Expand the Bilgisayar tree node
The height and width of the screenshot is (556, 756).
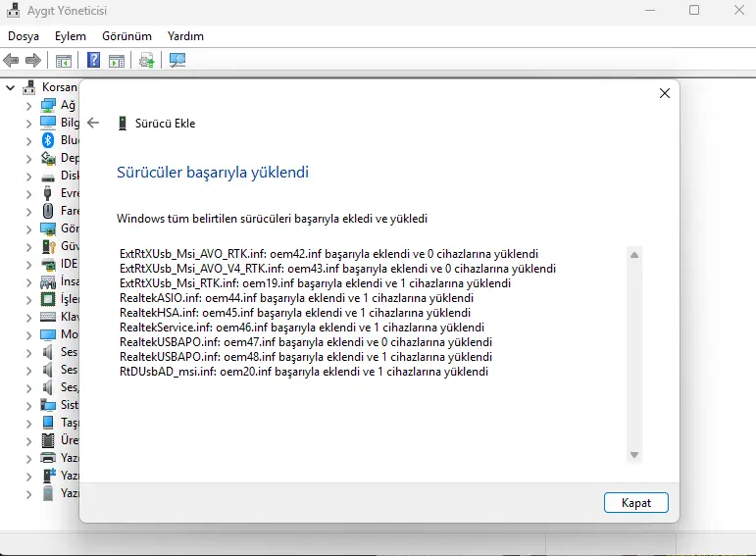pyautogui.click(x=29, y=124)
